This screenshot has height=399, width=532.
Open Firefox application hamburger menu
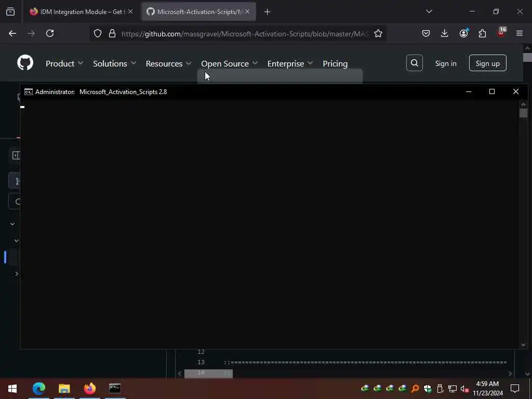pos(520,33)
